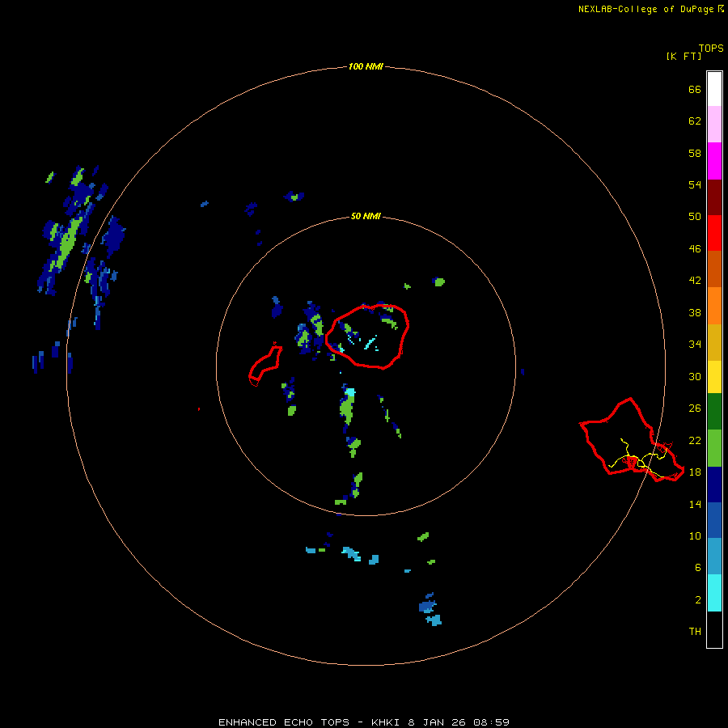The height and width of the screenshot is (728, 728).
Task: Click the light green 22 K FT swatch
Action: (x=714, y=448)
